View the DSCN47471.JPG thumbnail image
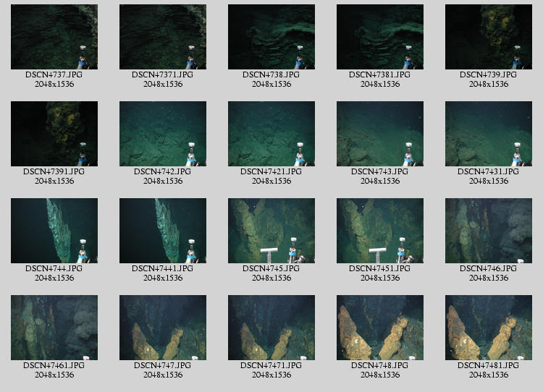Viewport: 543px width, 392px height. 271,328
